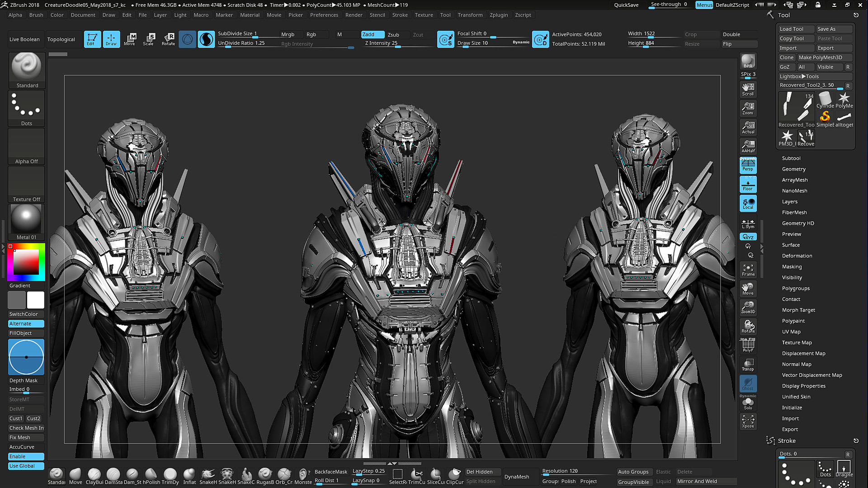Click the Zoom3D navigation icon
This screenshot has width=868, height=488.
click(748, 307)
